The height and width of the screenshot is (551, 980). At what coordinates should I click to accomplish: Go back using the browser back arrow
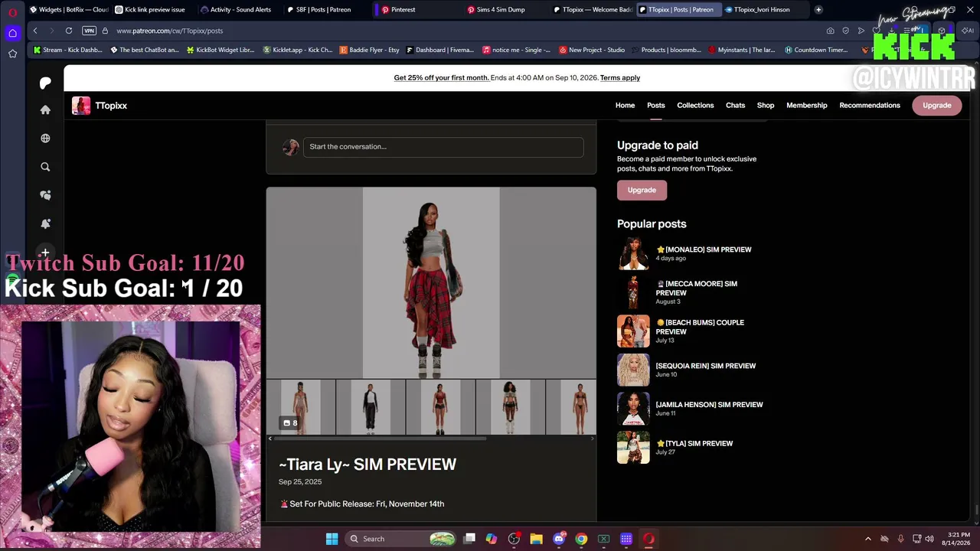pos(35,31)
